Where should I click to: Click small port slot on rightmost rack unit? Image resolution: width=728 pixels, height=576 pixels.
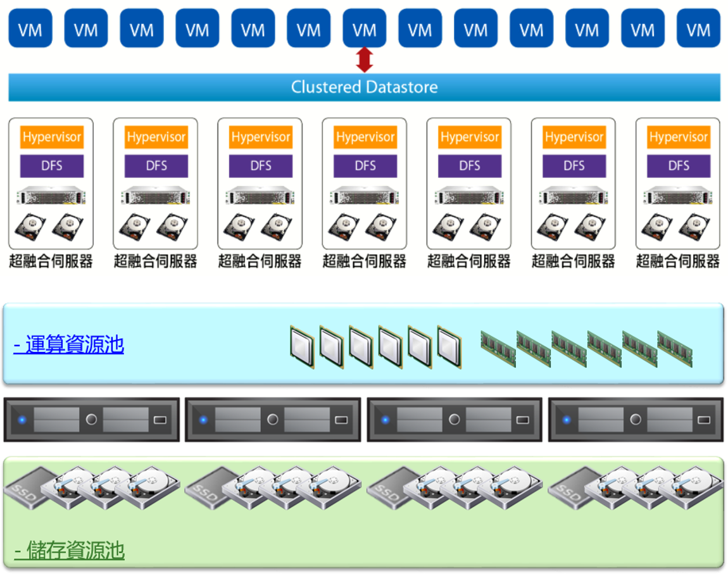coord(704,420)
